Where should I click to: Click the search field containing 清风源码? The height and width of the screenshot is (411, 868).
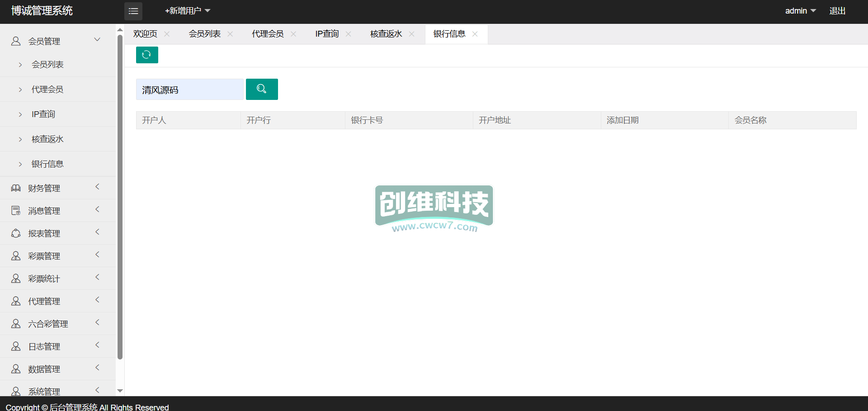click(190, 90)
